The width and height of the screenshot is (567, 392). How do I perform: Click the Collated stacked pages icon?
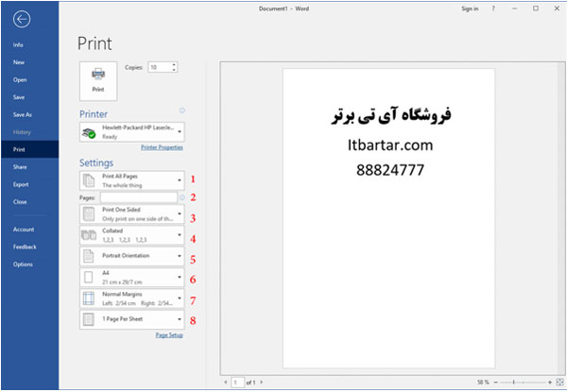pyautogui.click(x=89, y=235)
